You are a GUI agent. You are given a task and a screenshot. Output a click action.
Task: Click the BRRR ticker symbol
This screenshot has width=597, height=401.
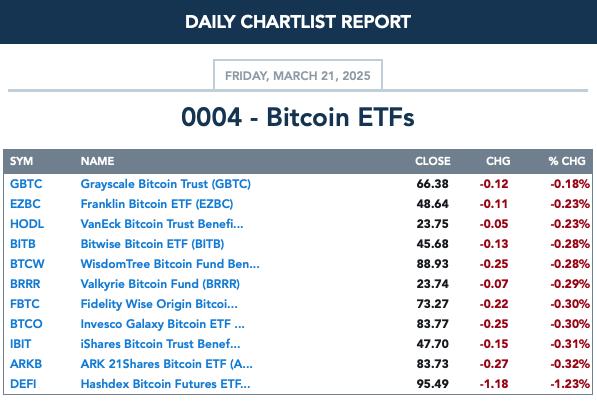[25, 284]
